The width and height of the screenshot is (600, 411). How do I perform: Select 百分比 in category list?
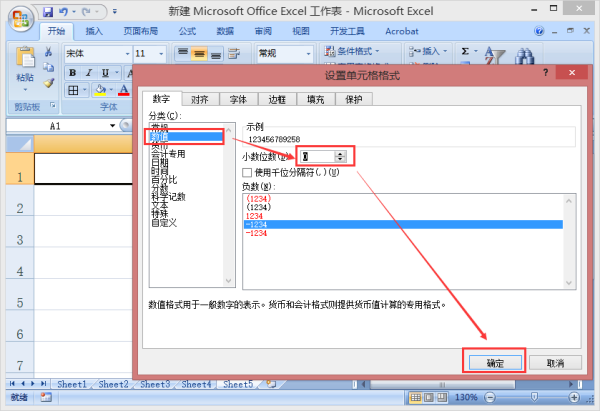click(164, 179)
